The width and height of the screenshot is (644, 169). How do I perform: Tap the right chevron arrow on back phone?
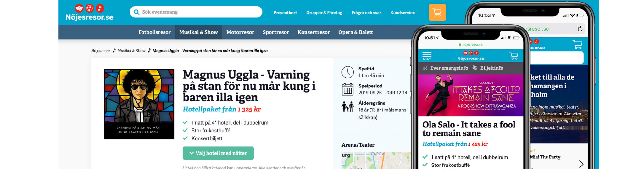tap(581, 164)
